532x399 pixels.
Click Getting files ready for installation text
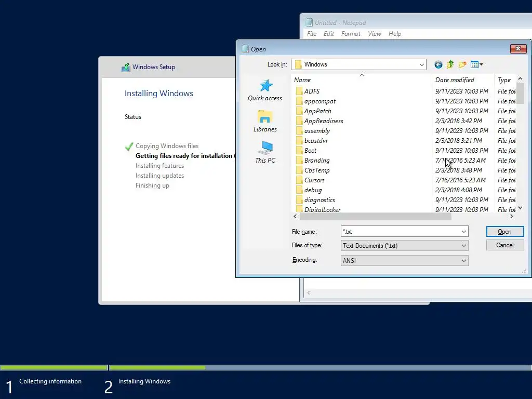point(184,156)
